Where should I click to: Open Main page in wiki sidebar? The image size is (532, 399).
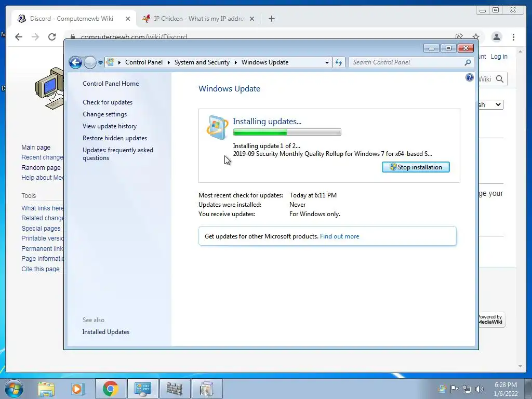tap(36, 147)
